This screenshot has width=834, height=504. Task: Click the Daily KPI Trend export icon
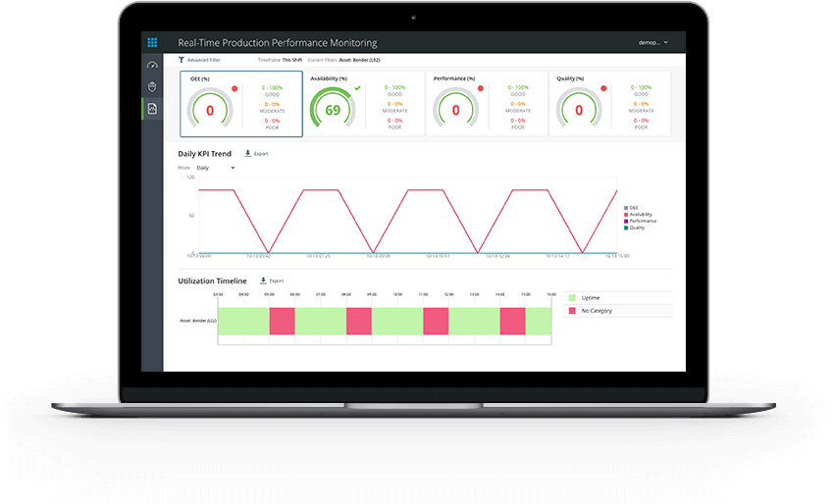248,154
